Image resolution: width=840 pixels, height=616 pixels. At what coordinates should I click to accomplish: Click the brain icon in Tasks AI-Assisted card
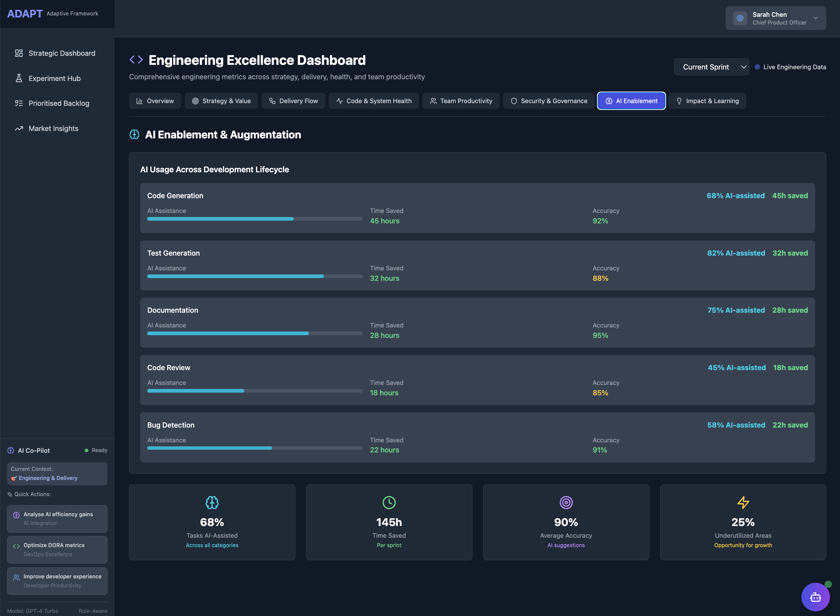click(x=212, y=503)
